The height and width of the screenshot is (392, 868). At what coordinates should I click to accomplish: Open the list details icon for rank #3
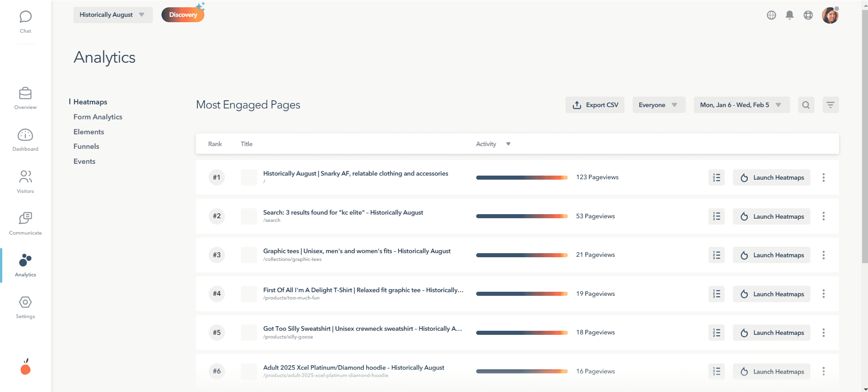(x=717, y=255)
